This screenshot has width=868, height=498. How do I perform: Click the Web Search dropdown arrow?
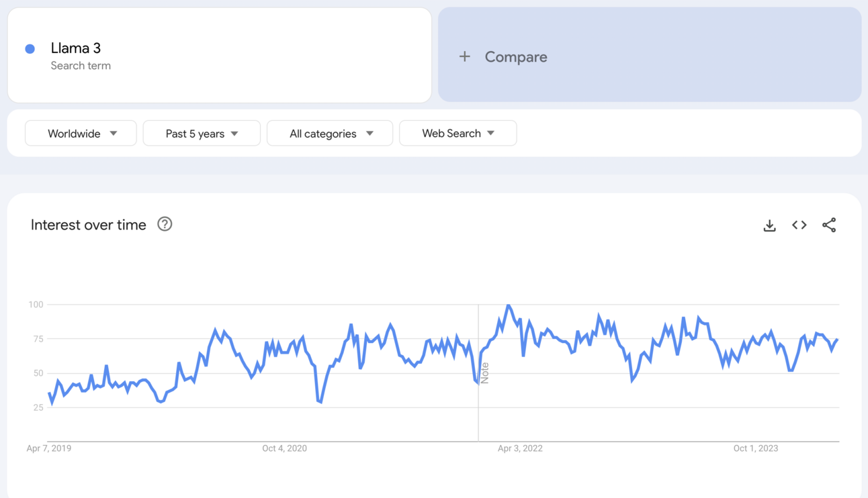pyautogui.click(x=491, y=134)
